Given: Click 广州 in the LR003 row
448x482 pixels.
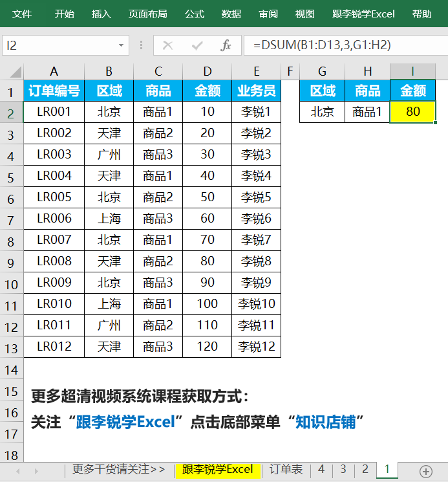Looking at the screenshot, I should [x=109, y=155].
